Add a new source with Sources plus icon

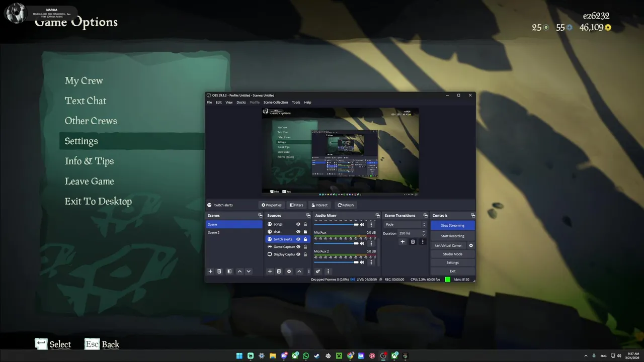point(270,271)
